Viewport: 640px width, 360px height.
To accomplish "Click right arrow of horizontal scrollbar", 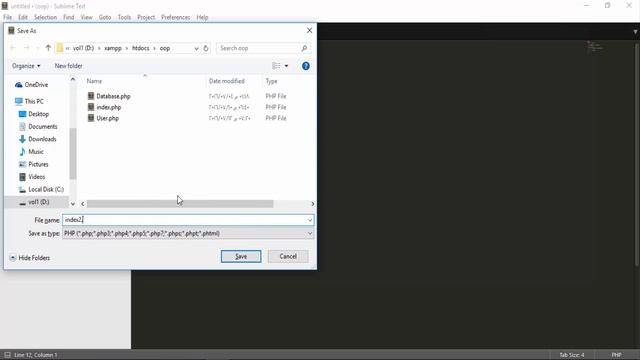I will [x=313, y=204].
